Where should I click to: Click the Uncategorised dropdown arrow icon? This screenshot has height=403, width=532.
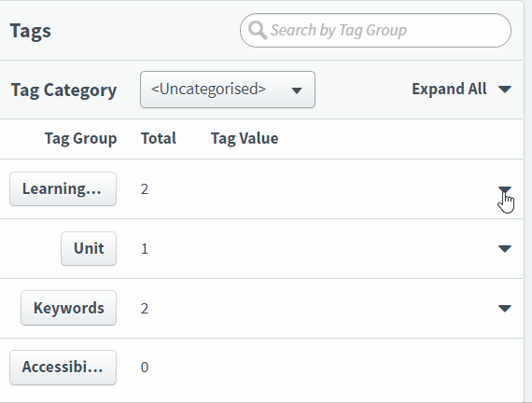coord(297,90)
